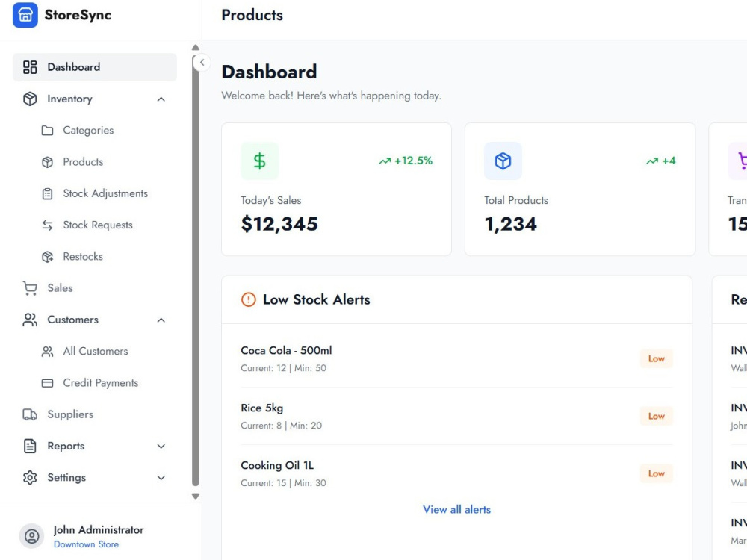Navigate to Stock Requests
The image size is (747, 560).
click(98, 225)
